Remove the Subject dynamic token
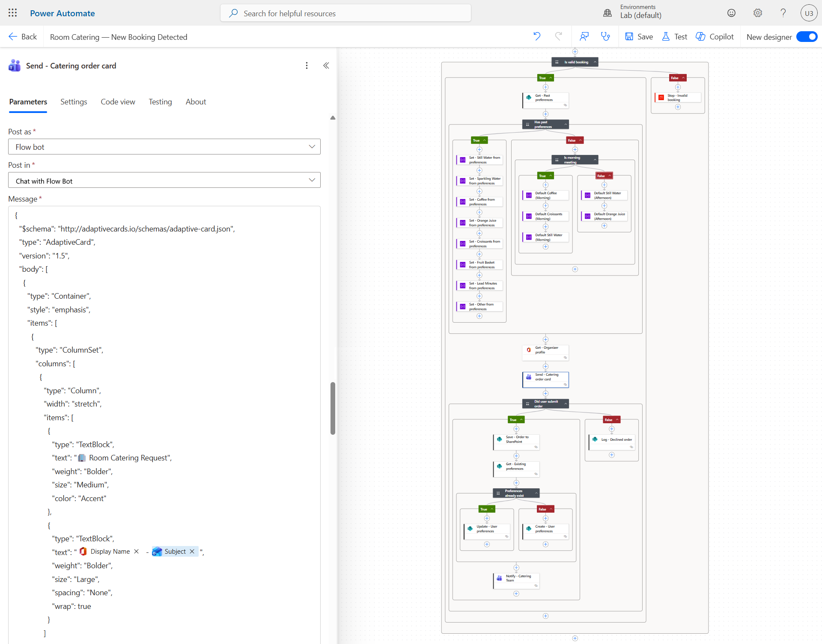Screen dimensions: 822x644 pyautogui.click(x=192, y=552)
